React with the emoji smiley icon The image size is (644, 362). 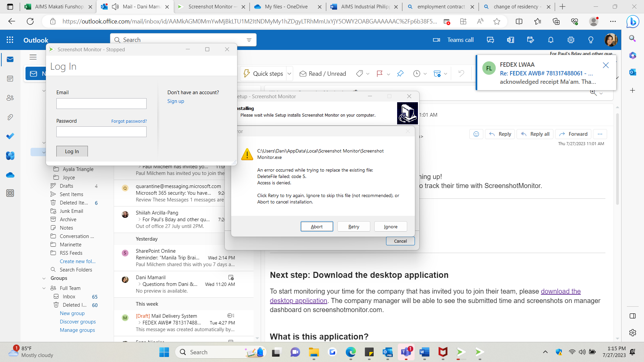pyautogui.click(x=476, y=134)
